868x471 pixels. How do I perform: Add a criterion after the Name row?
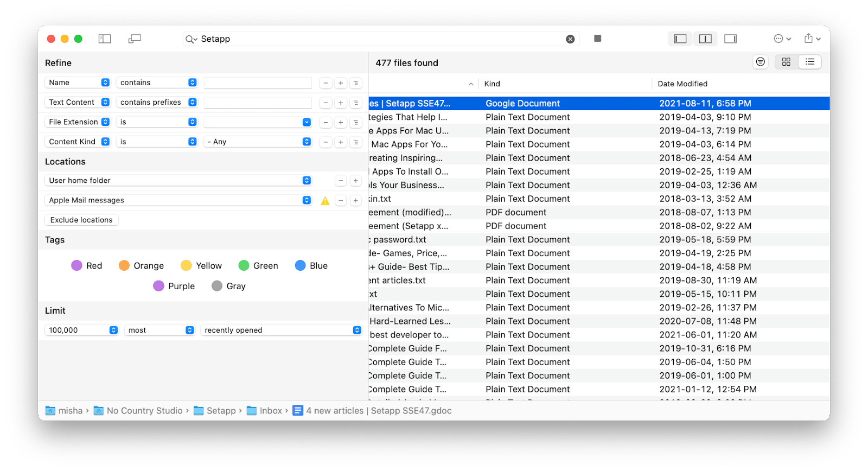pos(341,83)
